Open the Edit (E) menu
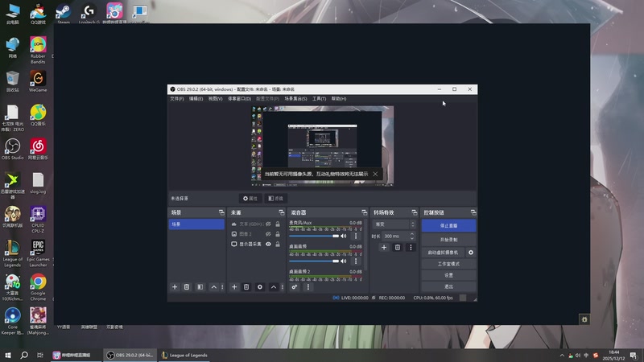644x362 pixels. tap(196, 99)
